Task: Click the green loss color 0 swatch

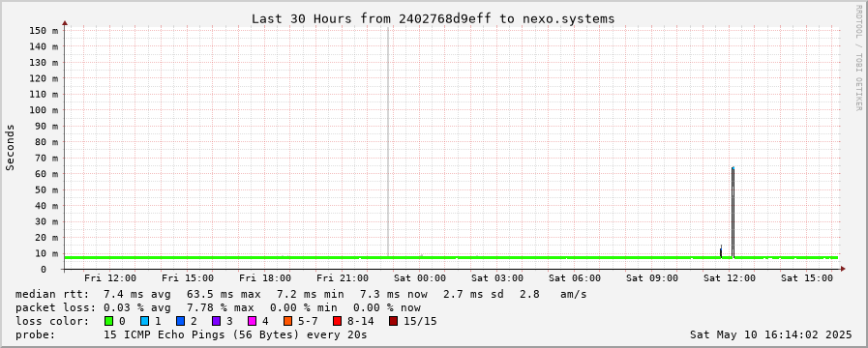Action: coord(108,321)
